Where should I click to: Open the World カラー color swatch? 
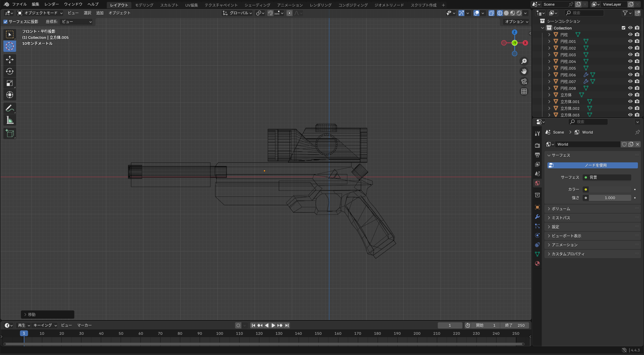[611, 189]
